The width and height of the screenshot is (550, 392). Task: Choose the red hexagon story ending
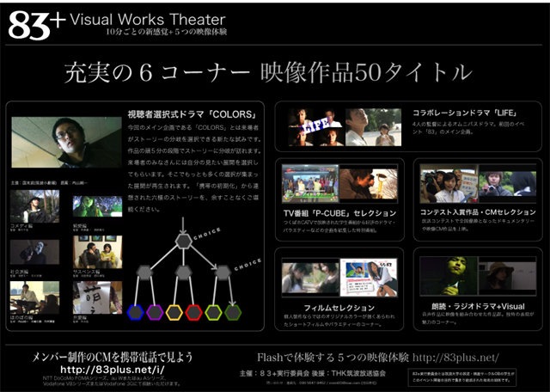194,312
